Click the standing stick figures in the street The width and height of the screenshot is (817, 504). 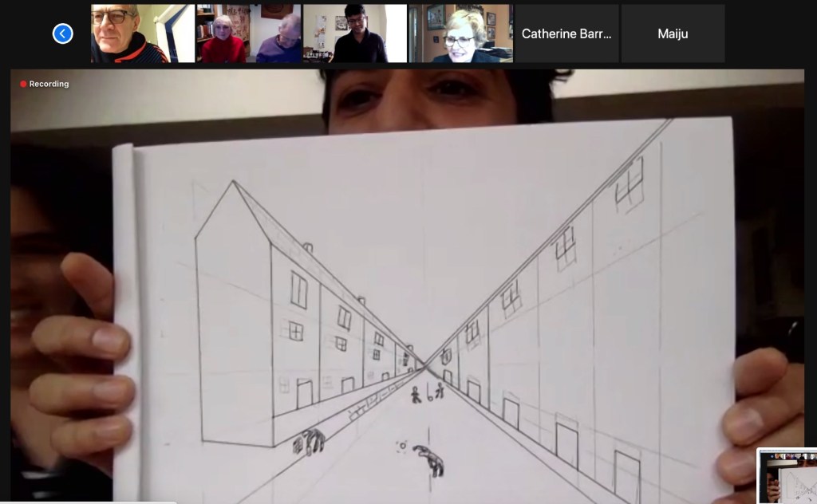(426, 393)
